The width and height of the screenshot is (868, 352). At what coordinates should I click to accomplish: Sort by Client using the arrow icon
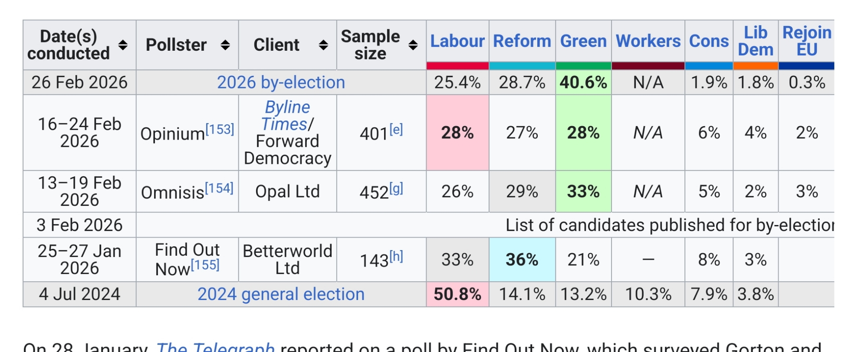(x=323, y=45)
